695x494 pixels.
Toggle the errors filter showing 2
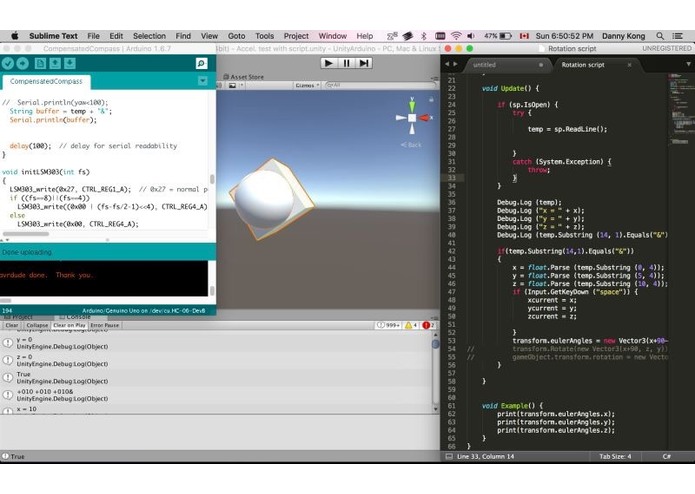429,325
